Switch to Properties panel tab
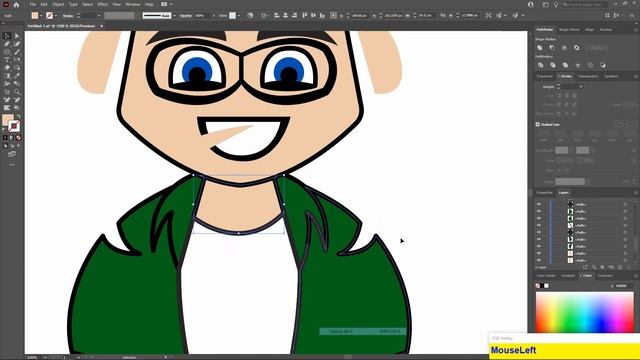The width and height of the screenshot is (640, 360). (544, 193)
